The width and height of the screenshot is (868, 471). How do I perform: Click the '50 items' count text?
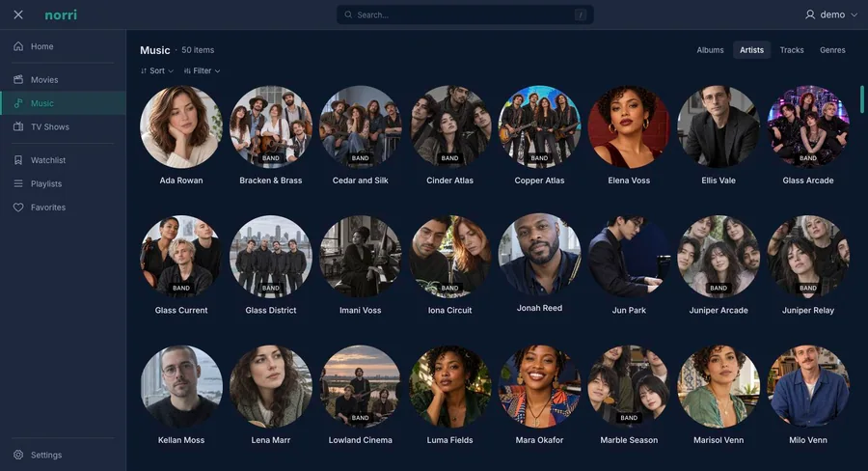(x=198, y=50)
